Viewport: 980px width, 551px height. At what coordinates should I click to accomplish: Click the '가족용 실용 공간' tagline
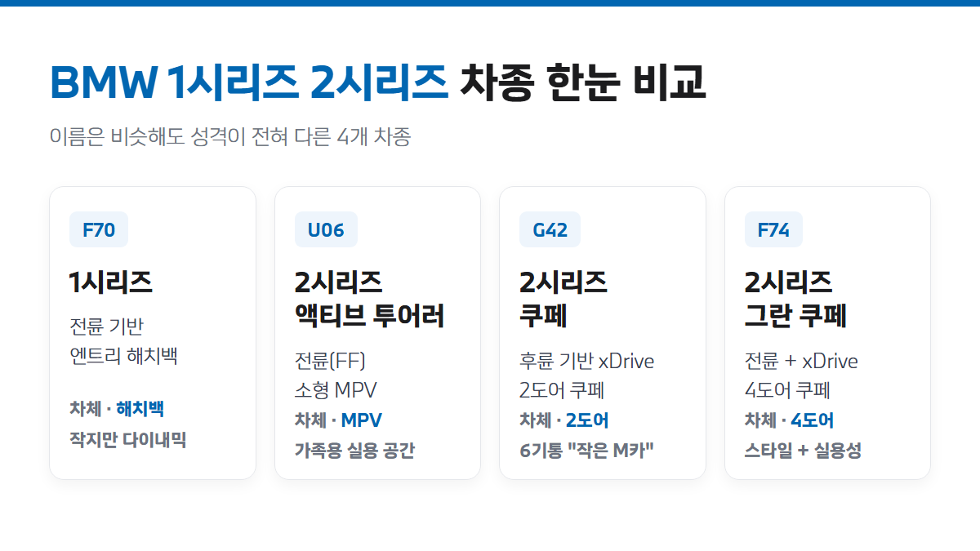point(354,451)
